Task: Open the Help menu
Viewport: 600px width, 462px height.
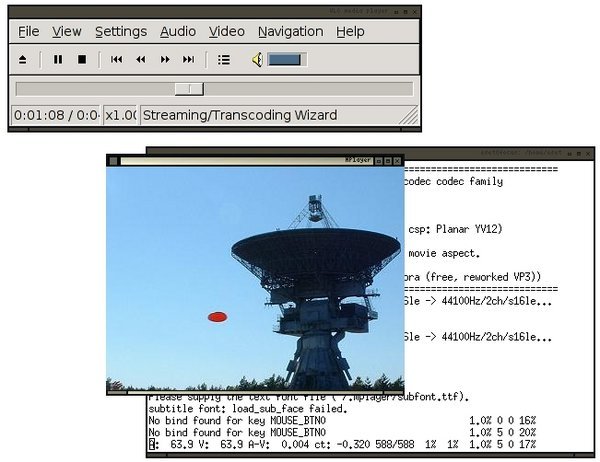Action: [x=350, y=31]
